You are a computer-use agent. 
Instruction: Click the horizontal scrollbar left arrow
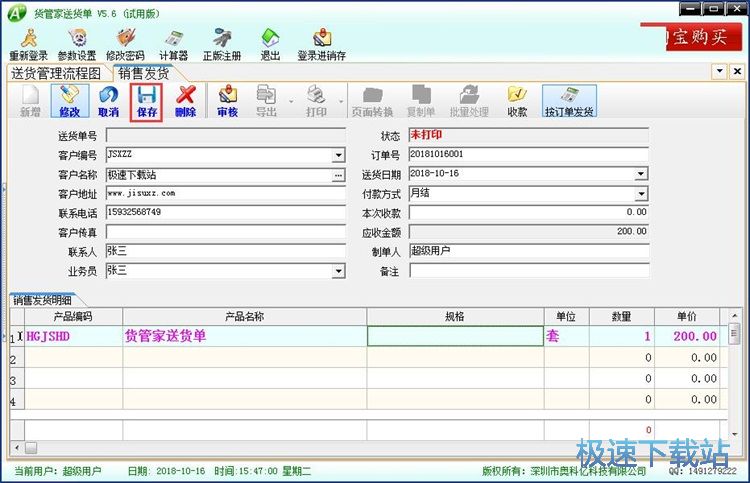click(17, 448)
